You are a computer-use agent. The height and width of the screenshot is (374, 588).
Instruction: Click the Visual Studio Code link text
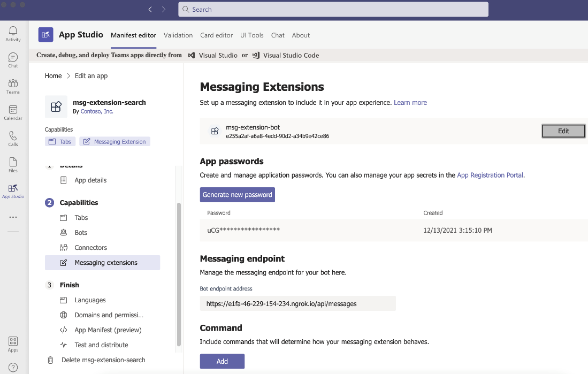291,55
